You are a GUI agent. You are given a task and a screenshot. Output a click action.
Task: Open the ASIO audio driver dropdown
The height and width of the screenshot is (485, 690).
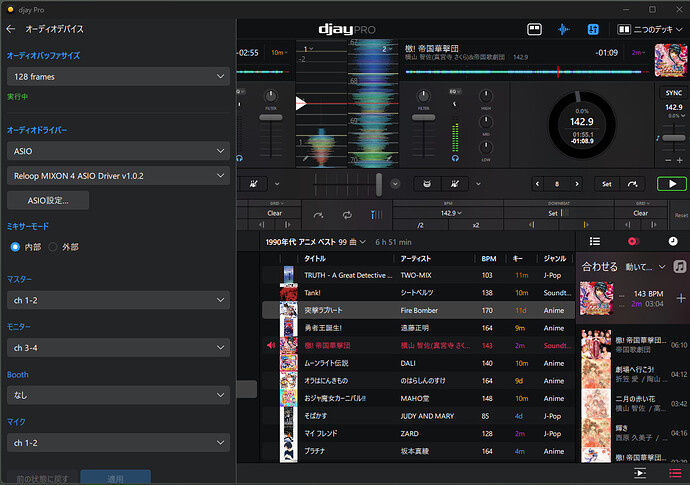[x=118, y=151]
